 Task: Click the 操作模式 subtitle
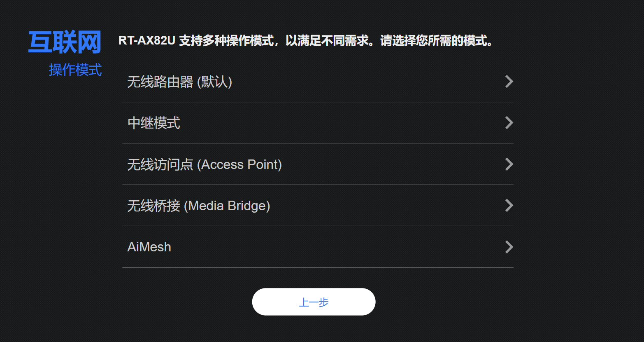tap(75, 70)
